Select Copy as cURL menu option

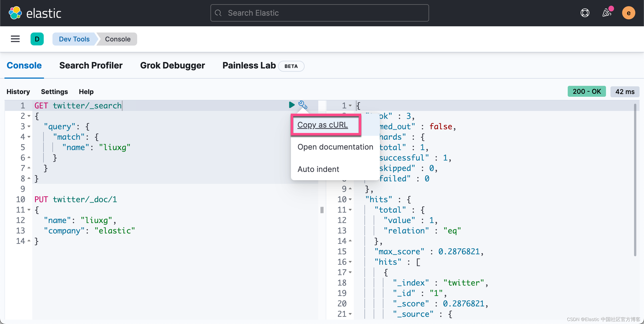(x=322, y=125)
